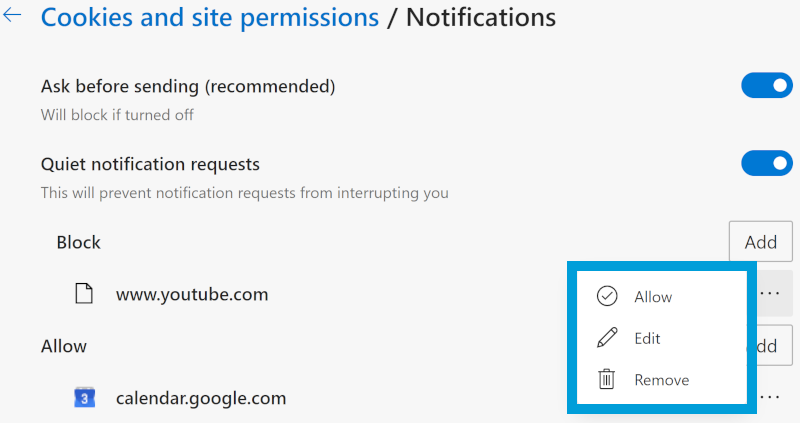Viewport: 800px width, 423px height.
Task: Click the trash can icon in the context menu
Action: point(606,380)
